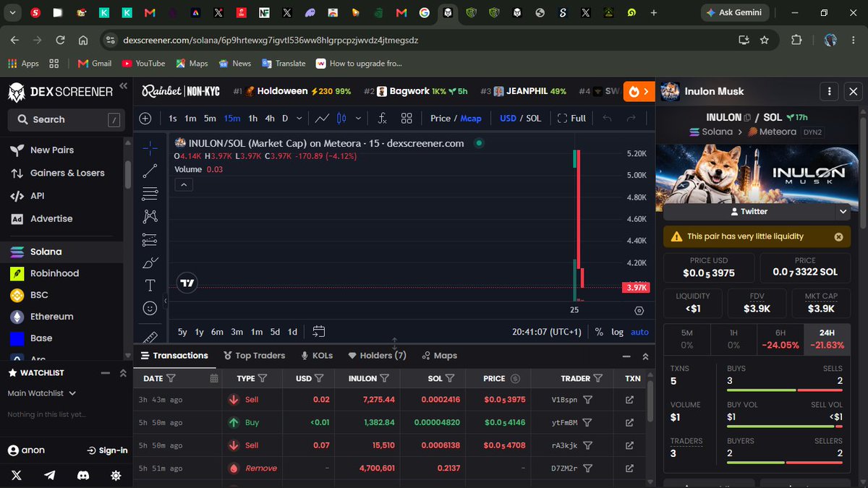Open the Twitter button for Inulon
Screen dimensions: 868x488
tap(749, 212)
